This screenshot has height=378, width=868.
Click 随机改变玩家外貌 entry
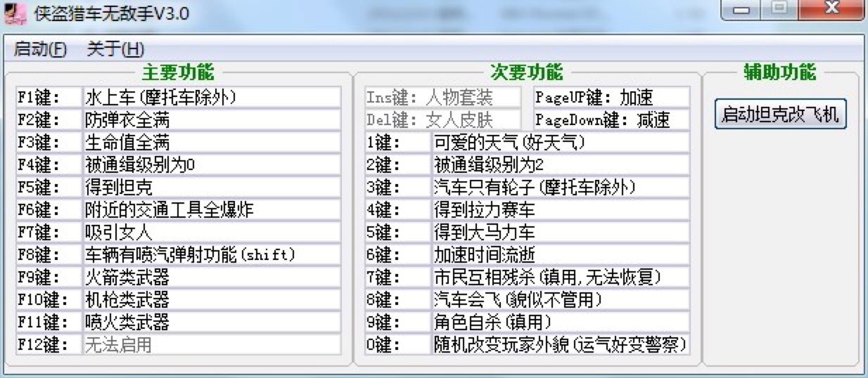click(x=561, y=345)
